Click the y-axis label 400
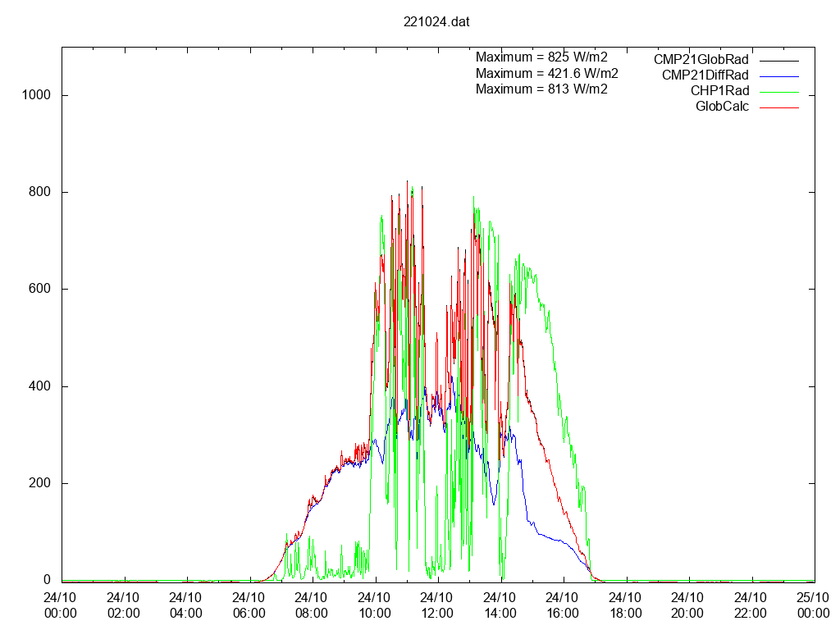The width and height of the screenshot is (840, 630). 39,386
